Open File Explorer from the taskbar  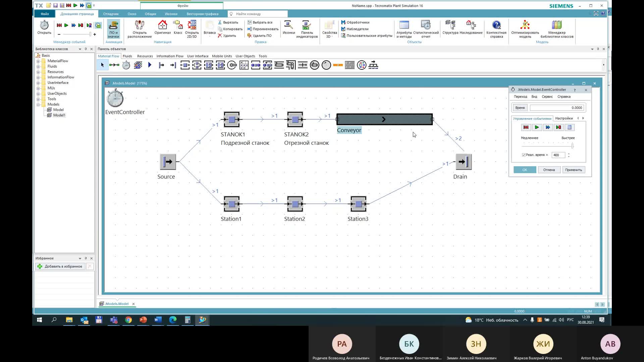coord(69,320)
